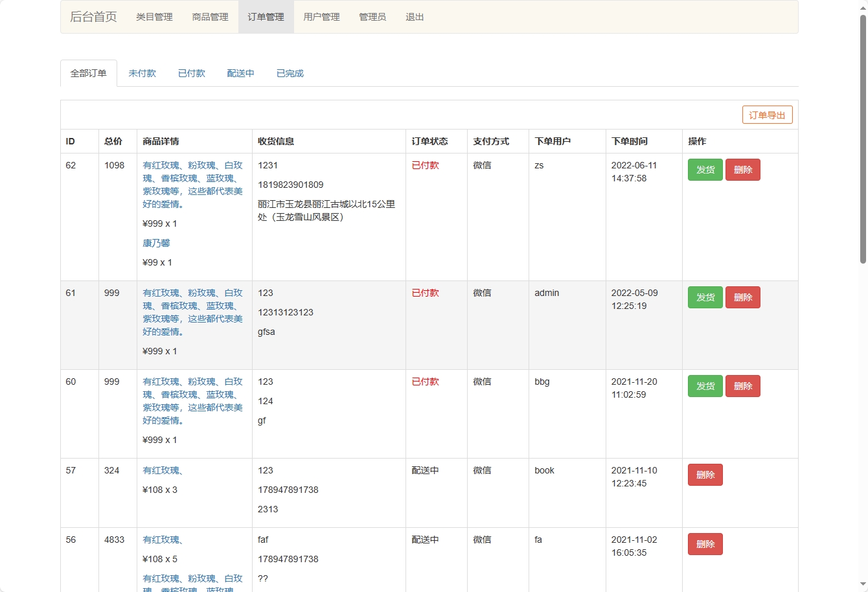Image resolution: width=868 pixels, height=592 pixels.
Task: Switch to the 未付款 tab
Action: coord(142,73)
